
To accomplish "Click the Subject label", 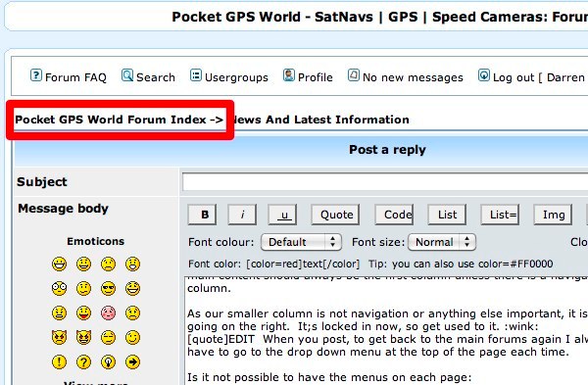I will pyautogui.click(x=42, y=182).
